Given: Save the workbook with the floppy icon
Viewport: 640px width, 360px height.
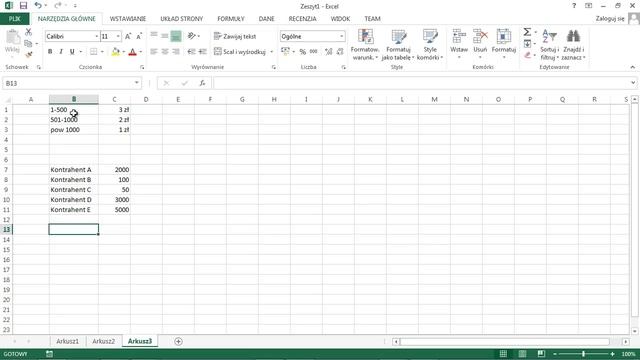Looking at the screenshot, I should click(x=23, y=6).
